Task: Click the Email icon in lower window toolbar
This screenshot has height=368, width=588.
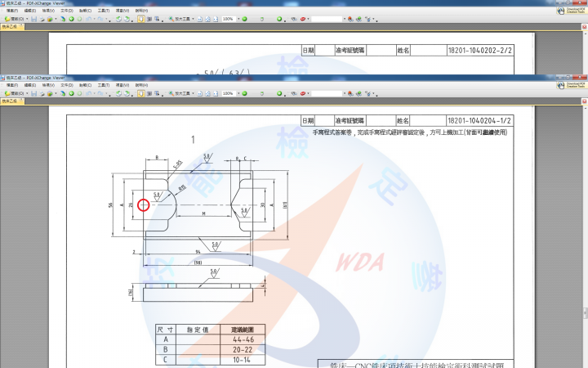Action: [50, 93]
